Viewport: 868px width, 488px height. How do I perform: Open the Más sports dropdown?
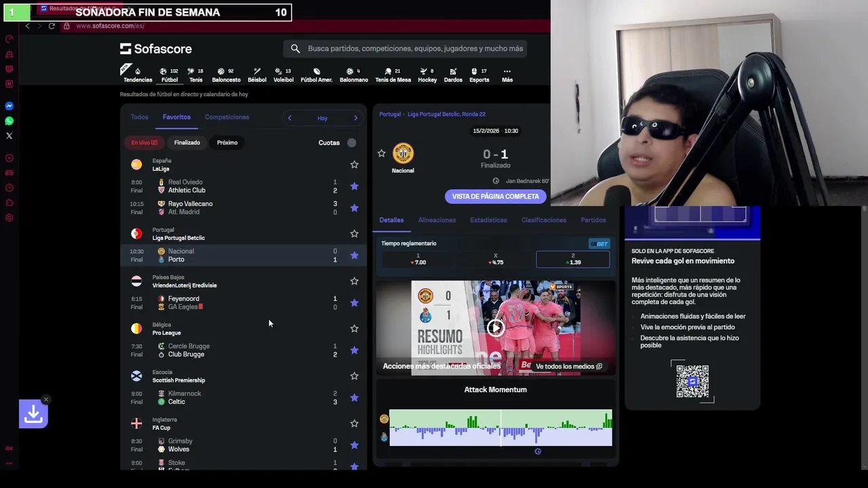pyautogui.click(x=507, y=75)
